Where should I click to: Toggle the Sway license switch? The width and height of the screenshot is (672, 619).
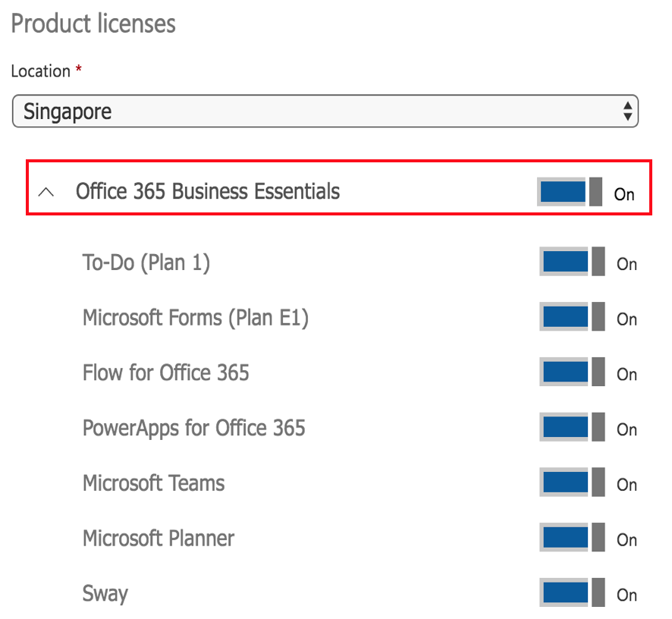tap(572, 593)
